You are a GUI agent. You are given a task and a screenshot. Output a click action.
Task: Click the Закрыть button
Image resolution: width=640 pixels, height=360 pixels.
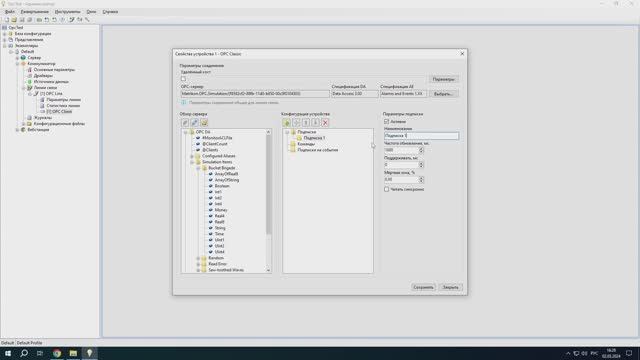pyautogui.click(x=451, y=287)
